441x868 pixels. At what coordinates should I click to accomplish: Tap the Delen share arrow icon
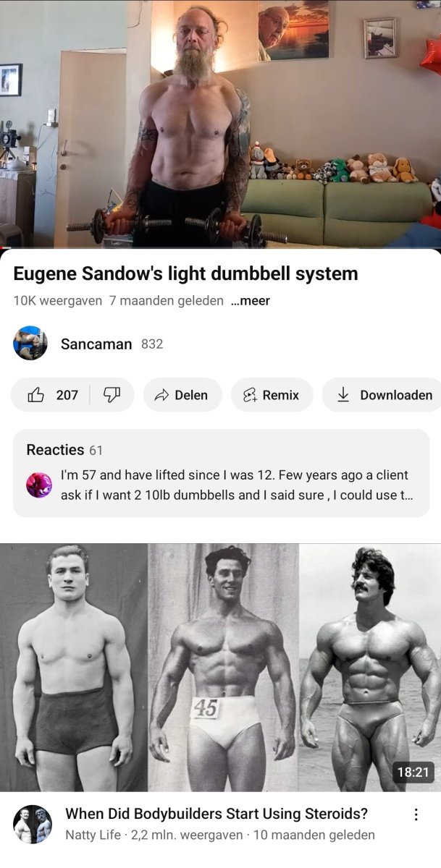(x=161, y=395)
